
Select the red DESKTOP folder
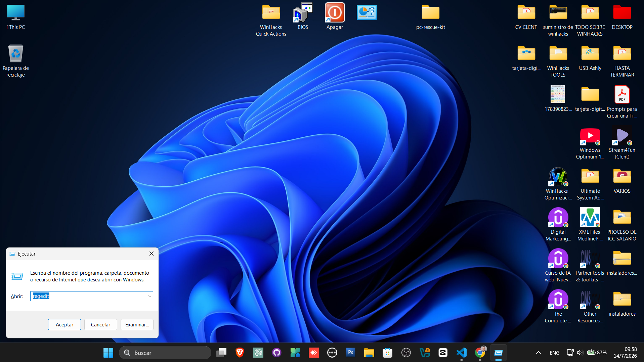pyautogui.click(x=622, y=17)
